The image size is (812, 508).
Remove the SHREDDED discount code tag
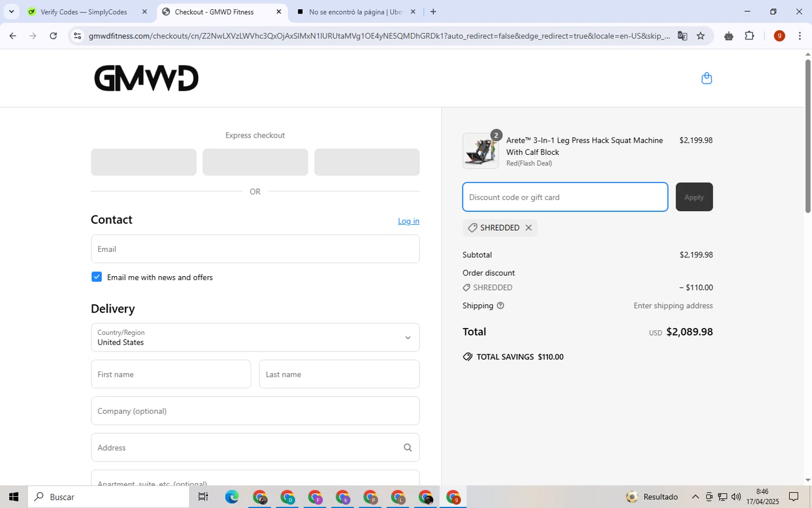coord(528,227)
